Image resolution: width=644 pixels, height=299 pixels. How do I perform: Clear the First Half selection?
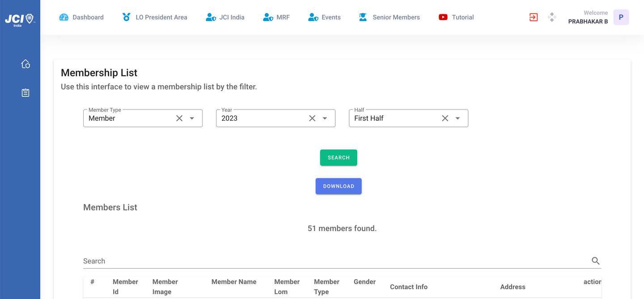pos(445,118)
